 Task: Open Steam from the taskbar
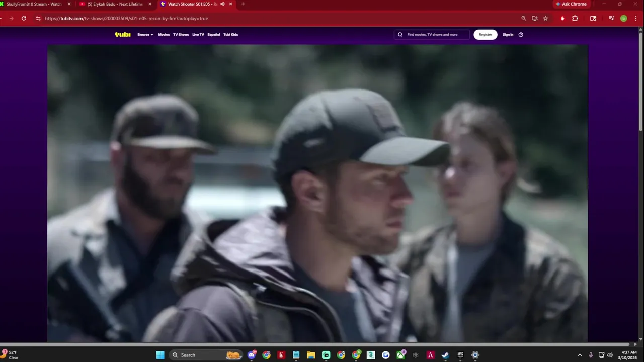(445, 355)
